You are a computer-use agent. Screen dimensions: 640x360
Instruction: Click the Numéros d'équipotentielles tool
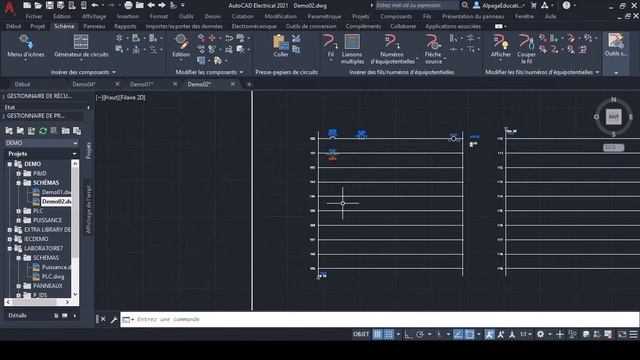392,49
